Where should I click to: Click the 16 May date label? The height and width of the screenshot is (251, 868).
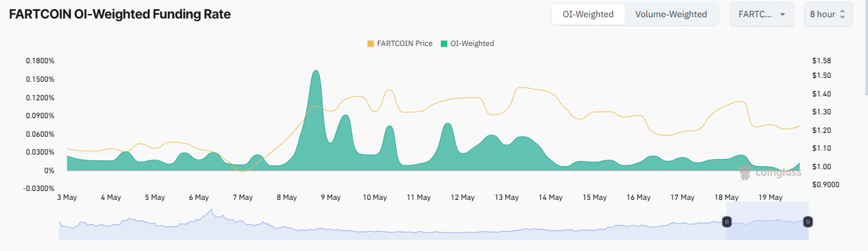[x=639, y=197]
